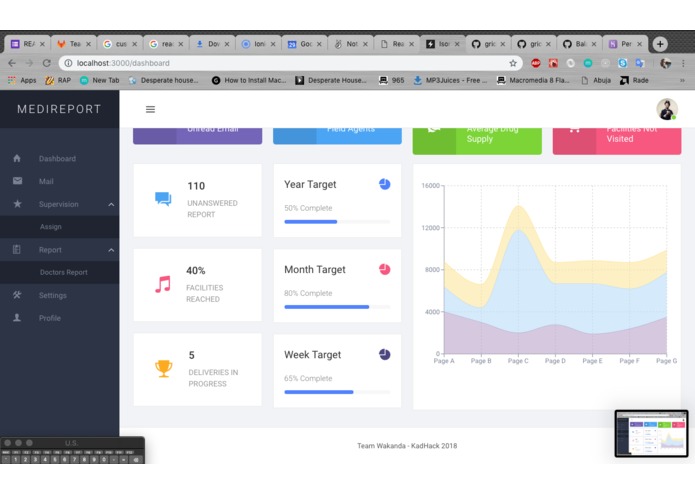Open Settings in sidebar
Viewport: 695px width, 494px height.
(59, 295)
